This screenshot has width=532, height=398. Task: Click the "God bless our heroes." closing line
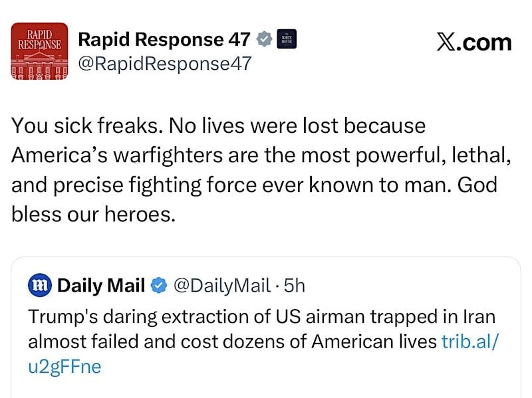93,215
